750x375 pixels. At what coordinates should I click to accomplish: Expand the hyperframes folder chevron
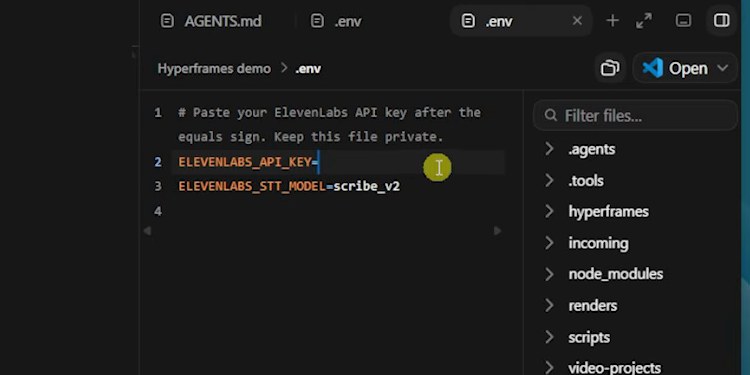click(550, 211)
